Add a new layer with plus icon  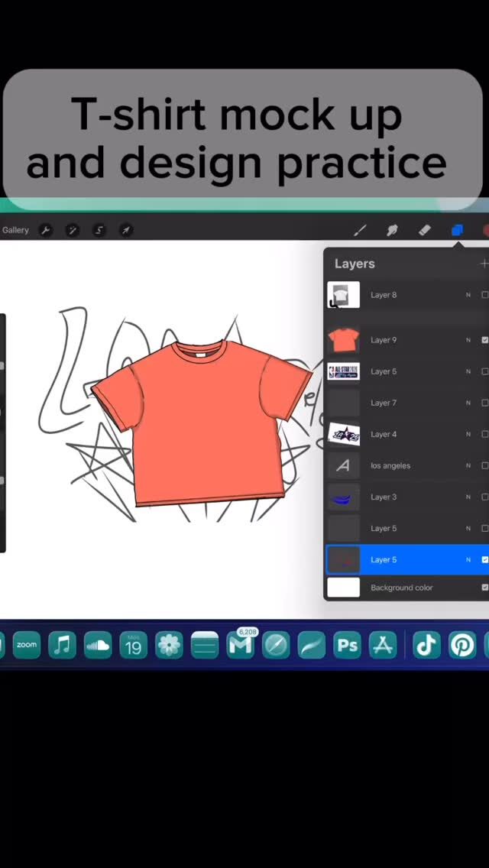coord(484,264)
